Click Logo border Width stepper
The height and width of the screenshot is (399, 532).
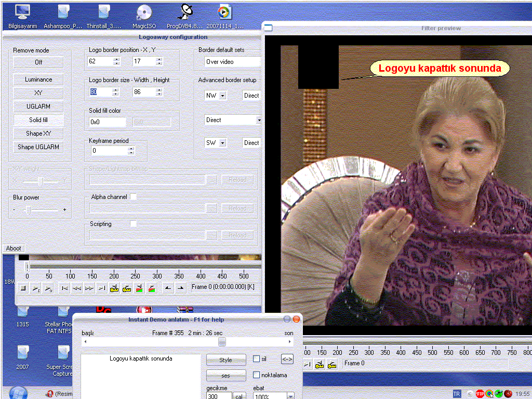click(115, 92)
